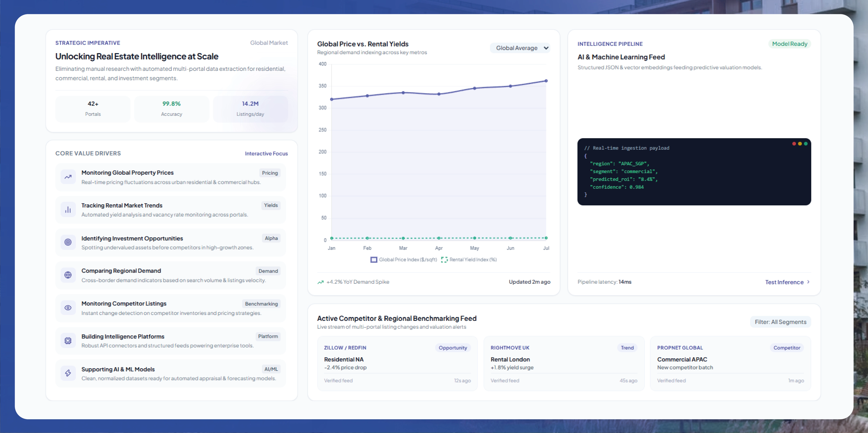
Task: Click the RIGHTMOVE UK source label
Action: pyautogui.click(x=510, y=348)
